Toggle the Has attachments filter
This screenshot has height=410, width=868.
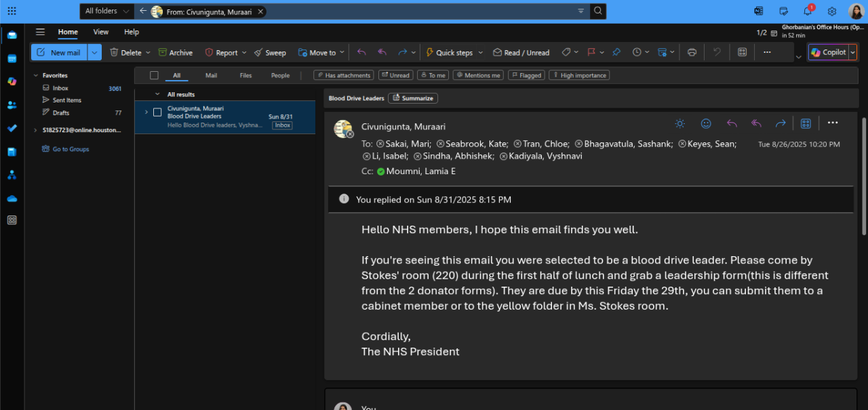[344, 75]
